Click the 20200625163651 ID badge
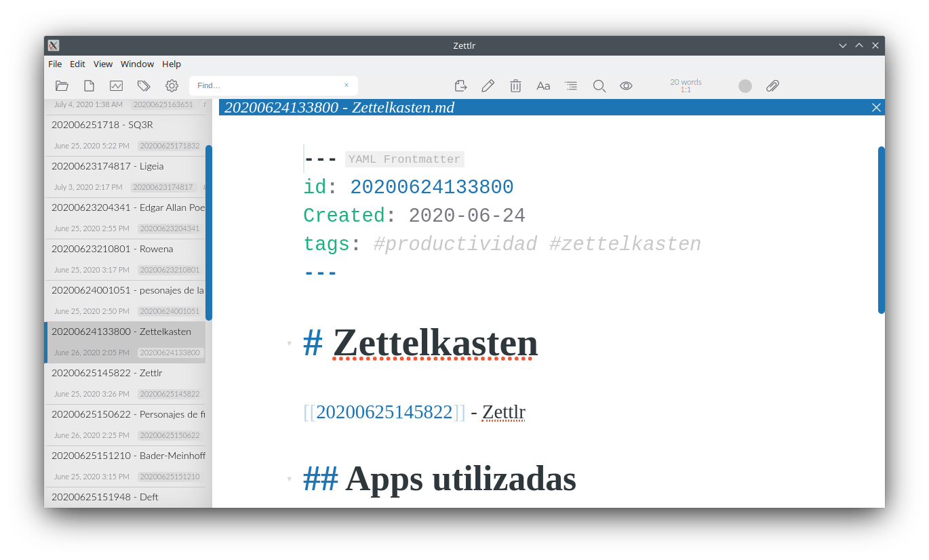The height and width of the screenshot is (560, 929). tap(163, 104)
